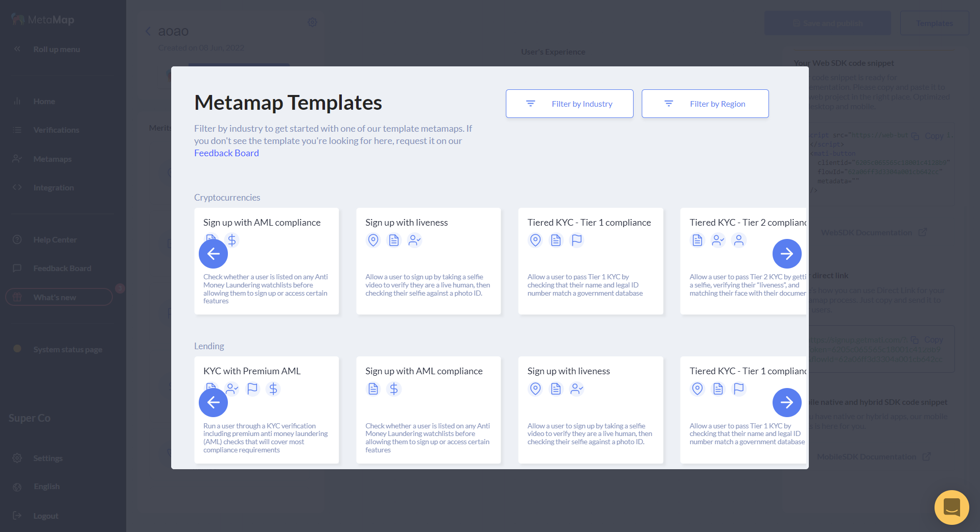Image resolution: width=980 pixels, height=532 pixels.
Task: Click the Cryptocurrencies row left arrow
Action: point(213,254)
